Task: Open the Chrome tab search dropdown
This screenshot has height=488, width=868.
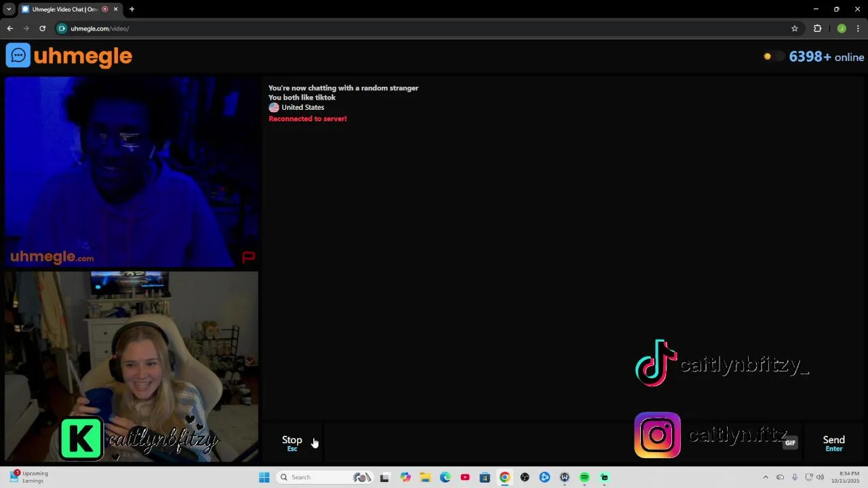Action: [x=9, y=9]
